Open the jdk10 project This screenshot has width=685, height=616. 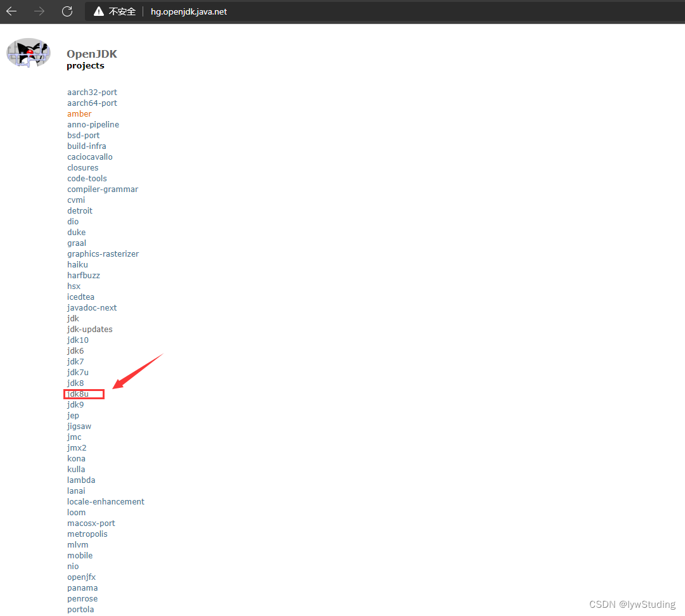point(78,340)
